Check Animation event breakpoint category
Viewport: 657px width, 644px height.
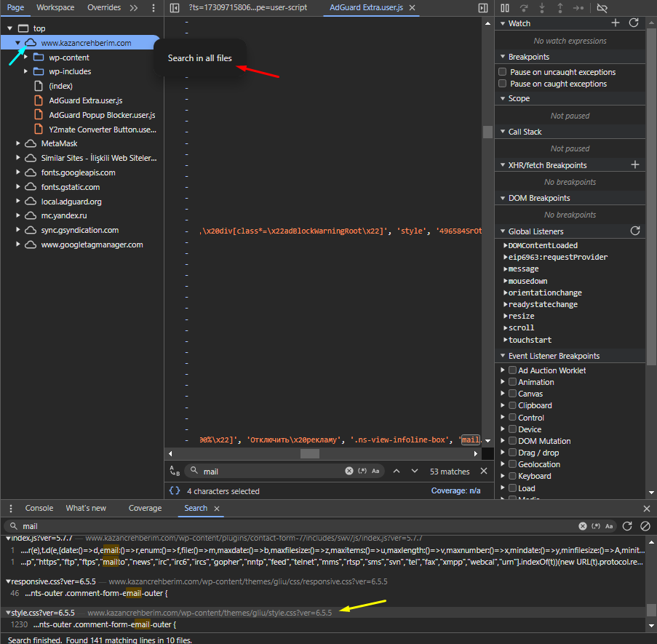(512, 382)
